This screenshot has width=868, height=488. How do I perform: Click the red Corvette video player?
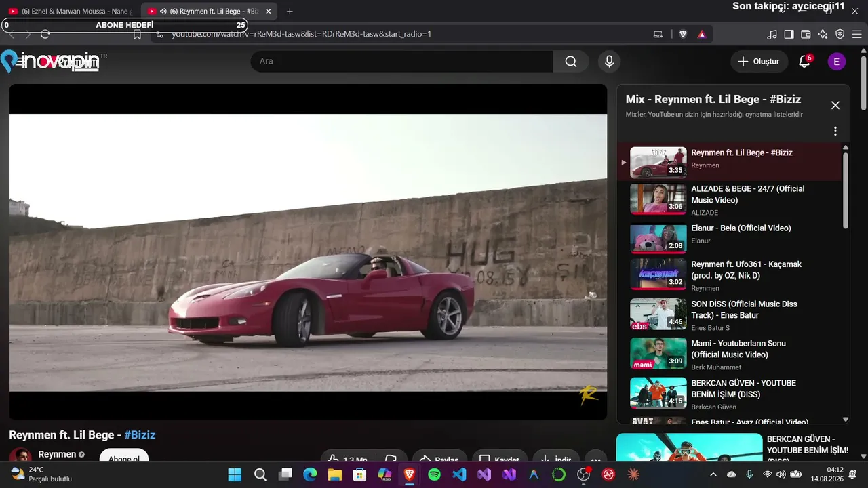point(308,252)
